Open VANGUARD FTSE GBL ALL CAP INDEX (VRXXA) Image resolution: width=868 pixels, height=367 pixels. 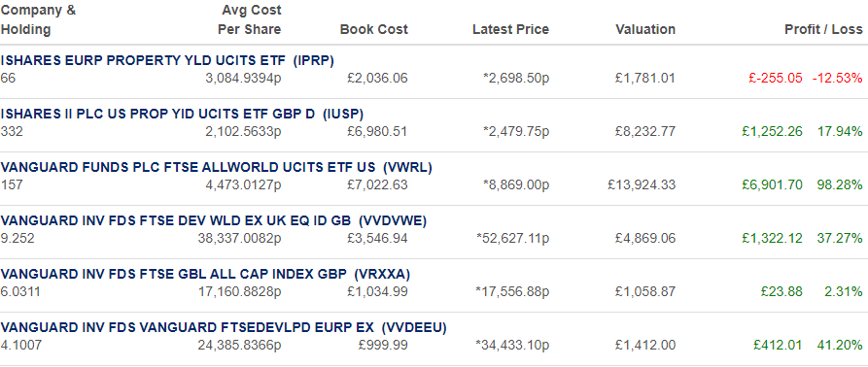click(x=205, y=274)
